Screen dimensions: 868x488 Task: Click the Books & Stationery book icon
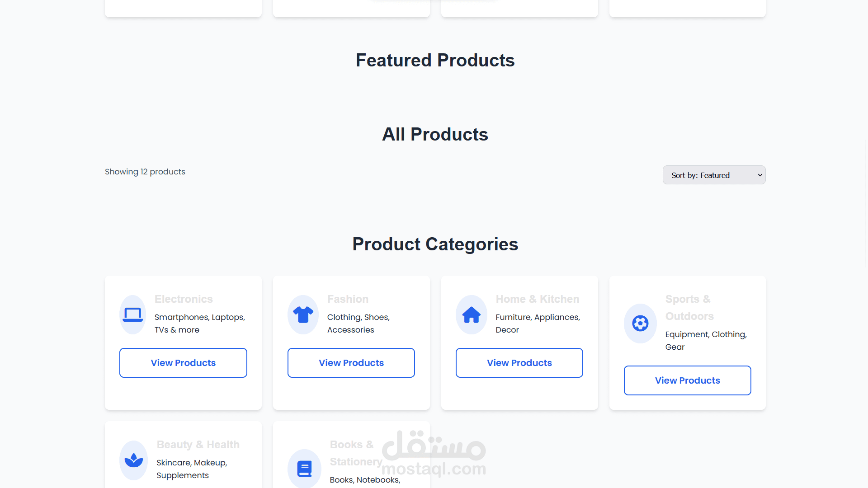pos(304,469)
